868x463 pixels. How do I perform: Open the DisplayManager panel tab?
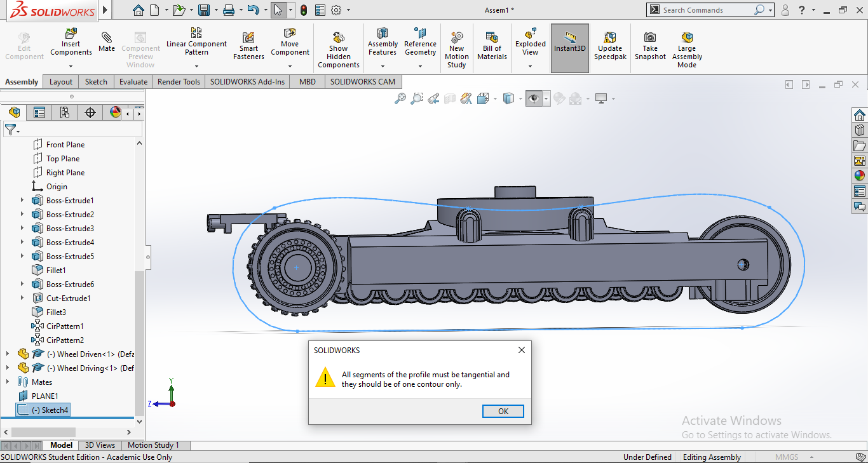tap(115, 112)
